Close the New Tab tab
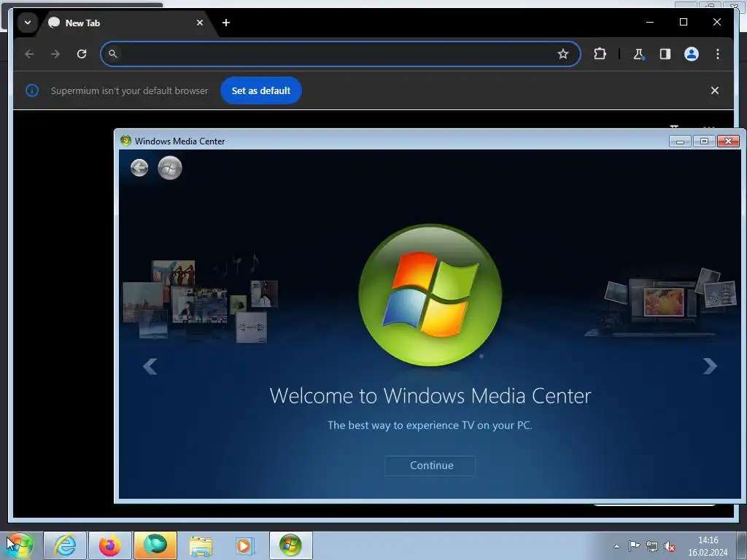The height and width of the screenshot is (560, 747). coord(200,23)
